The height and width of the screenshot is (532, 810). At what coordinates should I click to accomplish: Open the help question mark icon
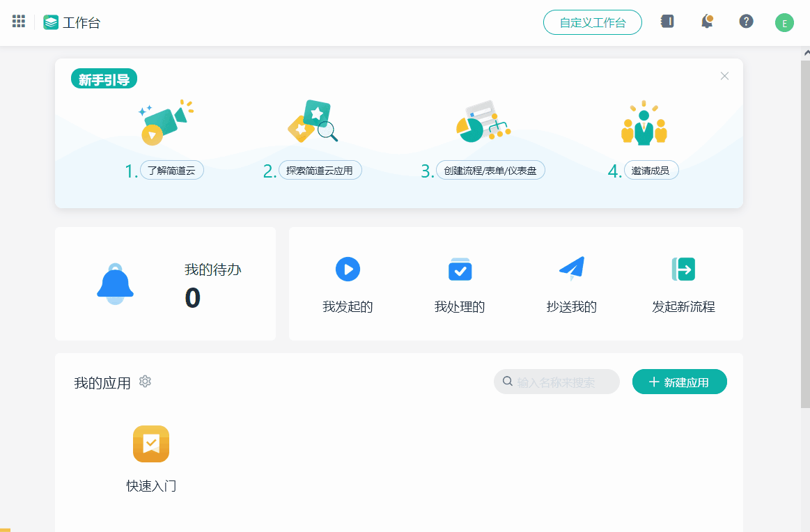(746, 21)
